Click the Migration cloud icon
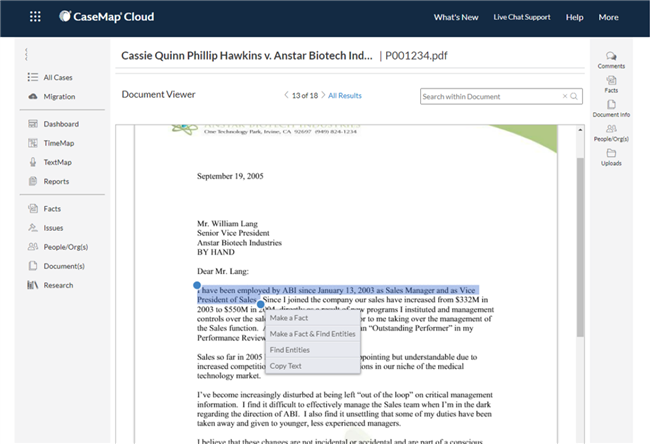 (x=33, y=96)
